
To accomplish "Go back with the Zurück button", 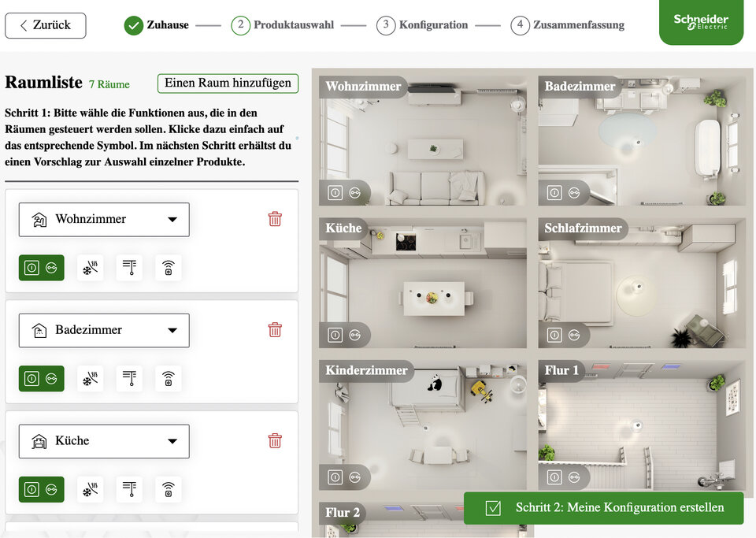I will (x=46, y=25).
